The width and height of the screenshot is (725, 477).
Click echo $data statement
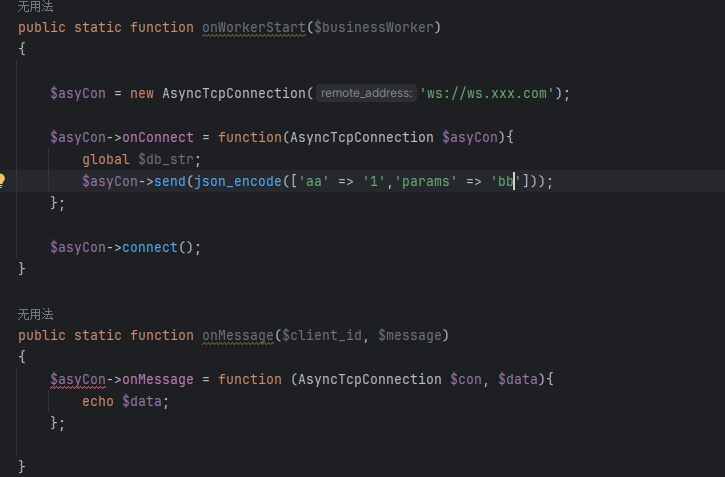[126, 401]
